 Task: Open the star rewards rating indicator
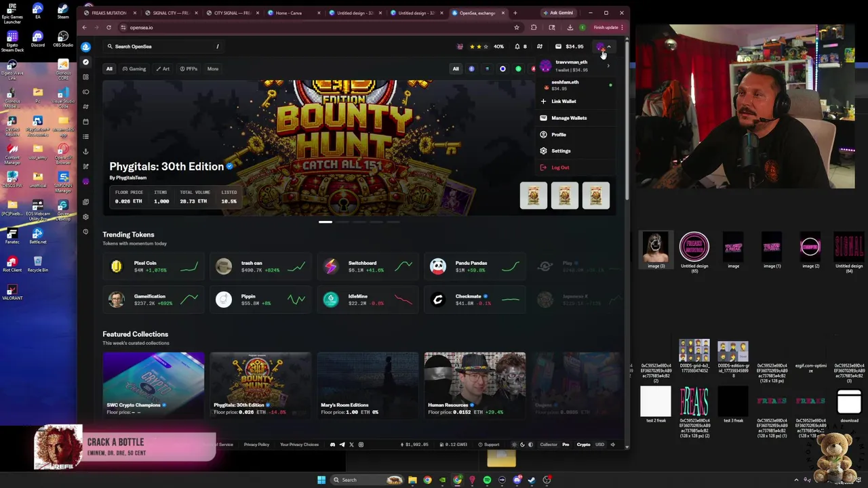click(479, 47)
